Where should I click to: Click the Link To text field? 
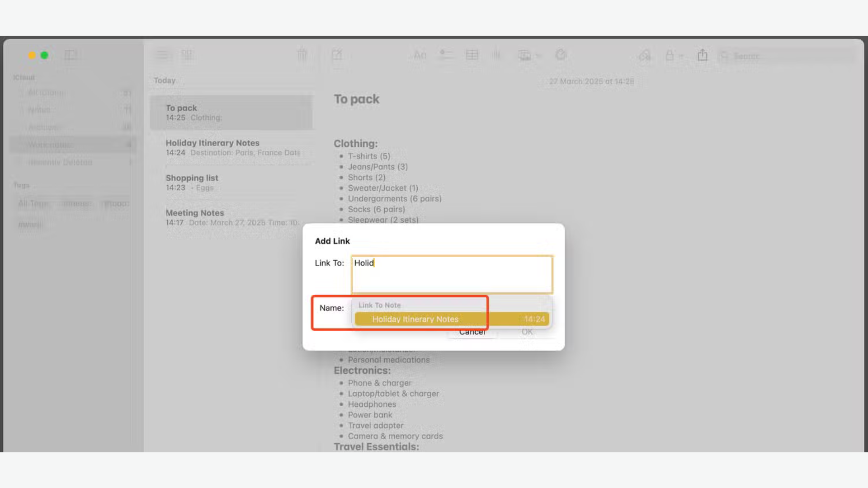[x=451, y=274]
